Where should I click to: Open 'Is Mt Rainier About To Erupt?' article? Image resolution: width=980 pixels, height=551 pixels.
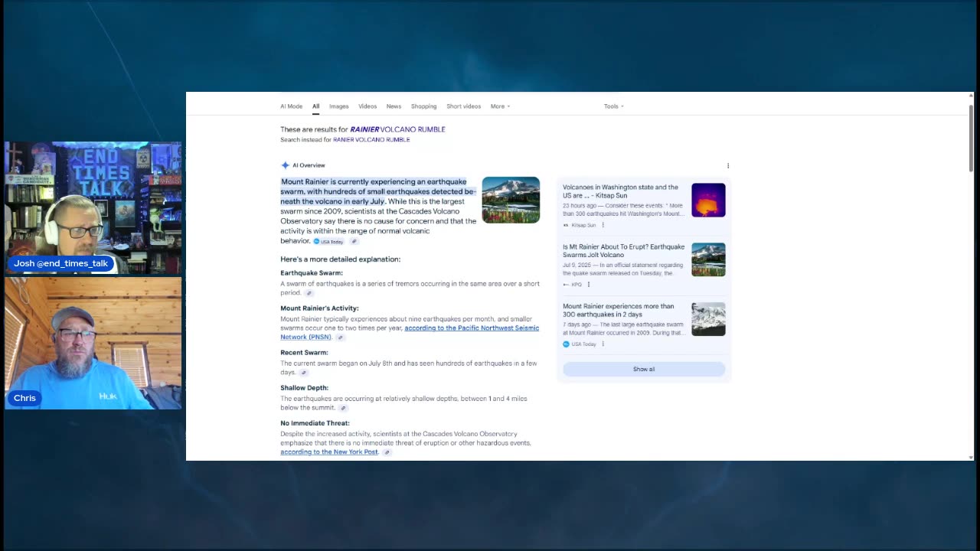(x=624, y=251)
